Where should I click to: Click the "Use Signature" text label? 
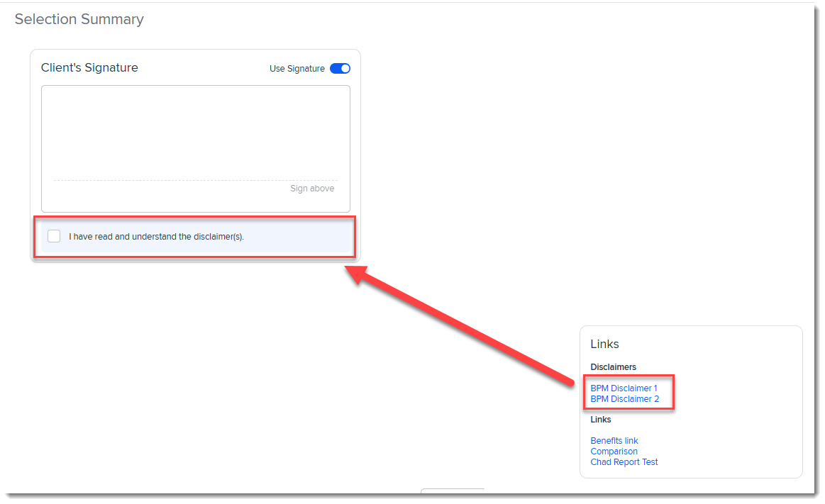point(297,69)
